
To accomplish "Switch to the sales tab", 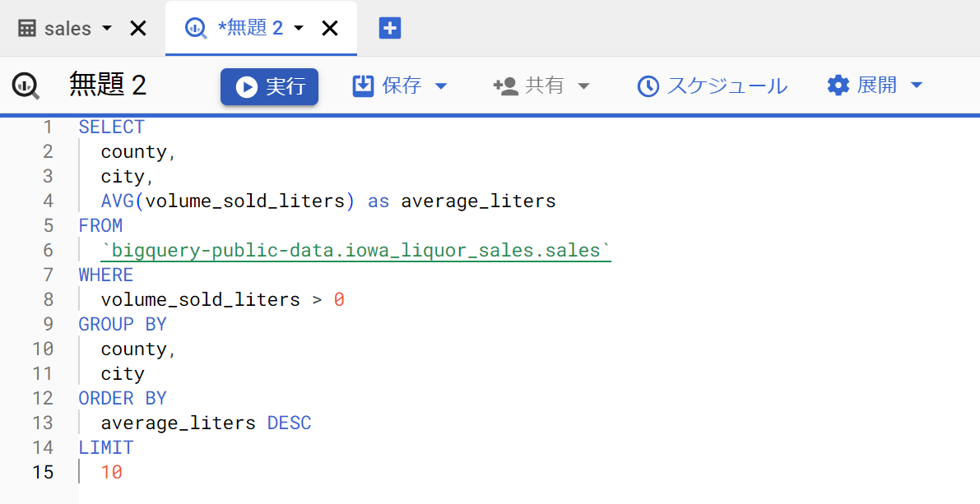I will (67, 28).
